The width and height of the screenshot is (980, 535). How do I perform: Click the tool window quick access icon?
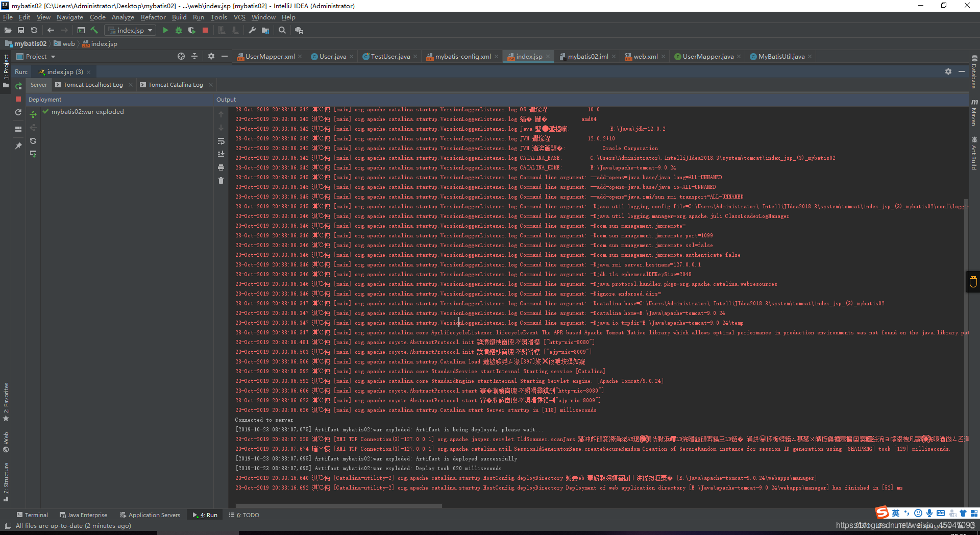[8, 526]
